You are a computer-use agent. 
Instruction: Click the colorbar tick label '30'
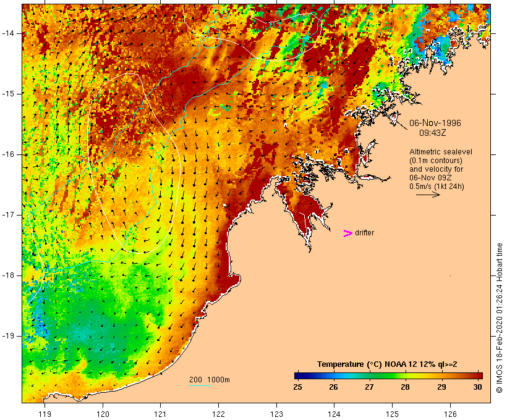pos(477,387)
